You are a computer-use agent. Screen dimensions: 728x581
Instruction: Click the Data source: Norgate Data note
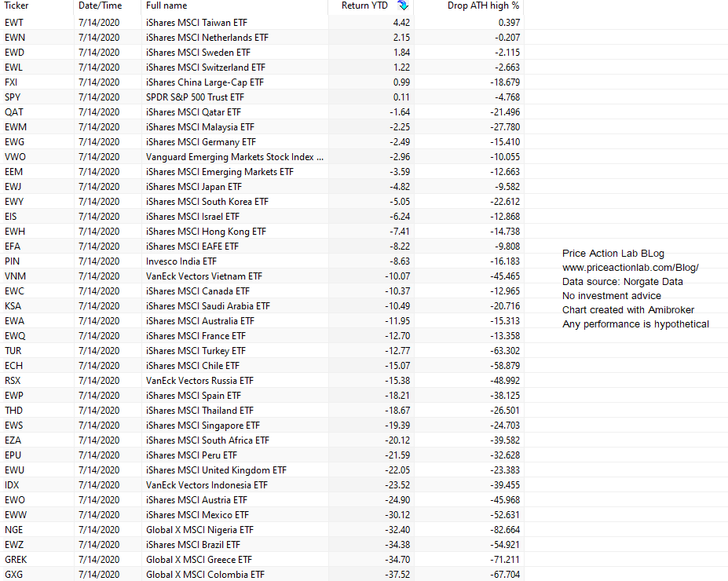click(x=622, y=282)
